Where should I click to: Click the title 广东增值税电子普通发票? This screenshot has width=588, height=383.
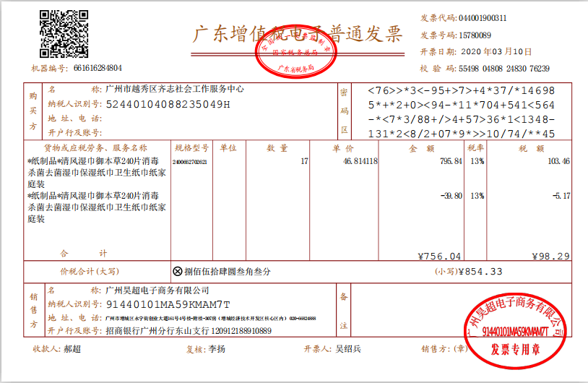[298, 35]
